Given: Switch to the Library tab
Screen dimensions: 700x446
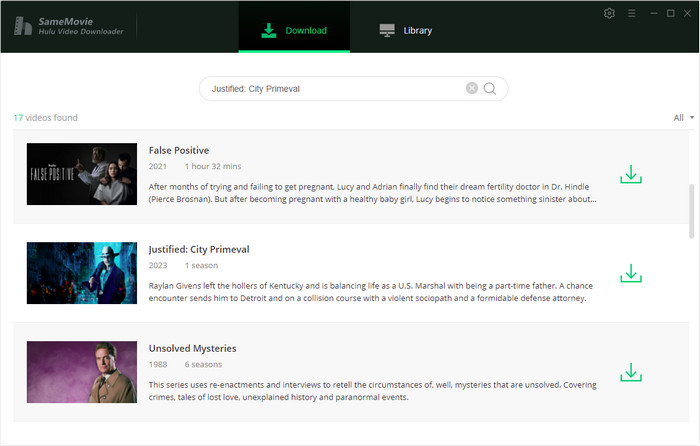Looking at the screenshot, I should (x=406, y=30).
